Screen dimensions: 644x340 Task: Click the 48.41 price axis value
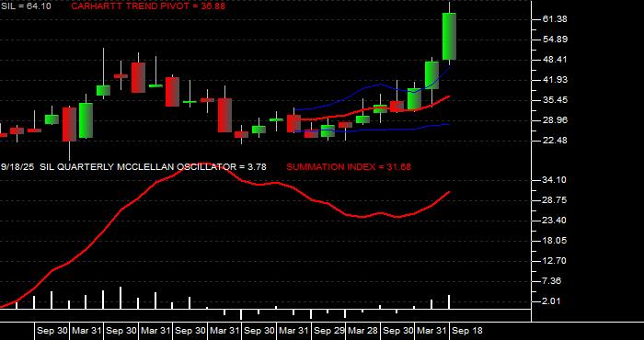point(555,60)
